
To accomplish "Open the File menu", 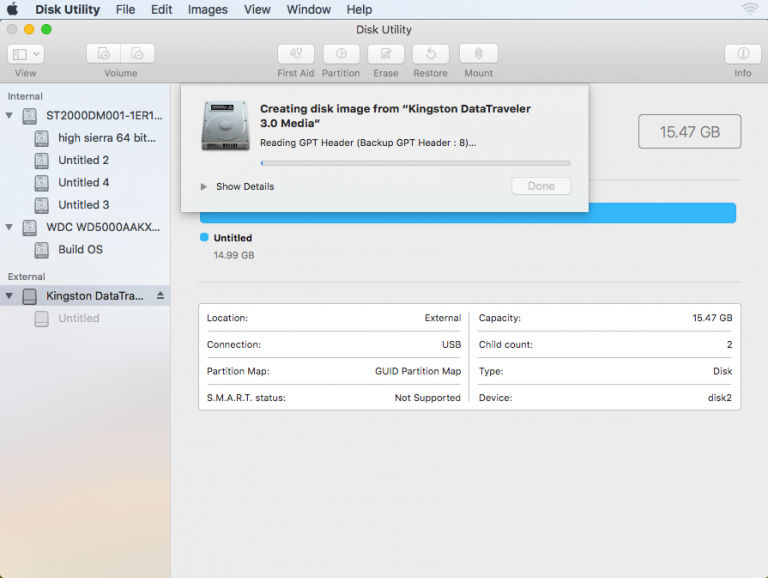I will (125, 10).
